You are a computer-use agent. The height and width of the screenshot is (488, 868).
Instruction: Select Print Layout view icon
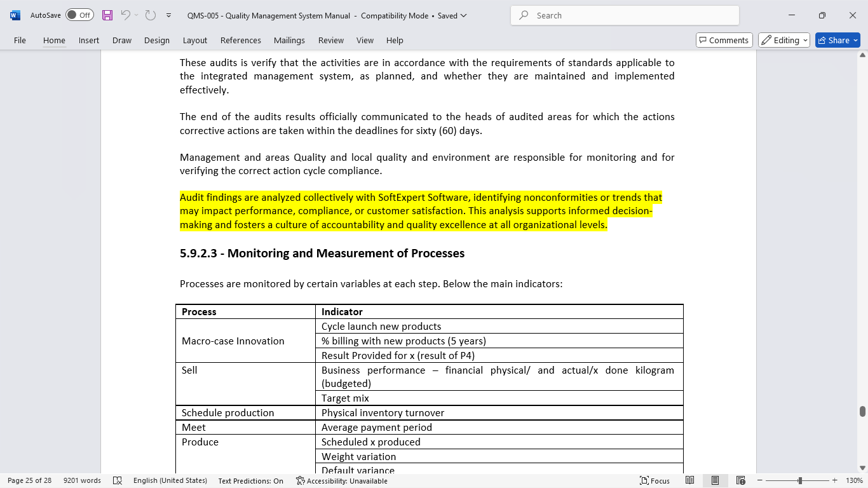pyautogui.click(x=715, y=481)
